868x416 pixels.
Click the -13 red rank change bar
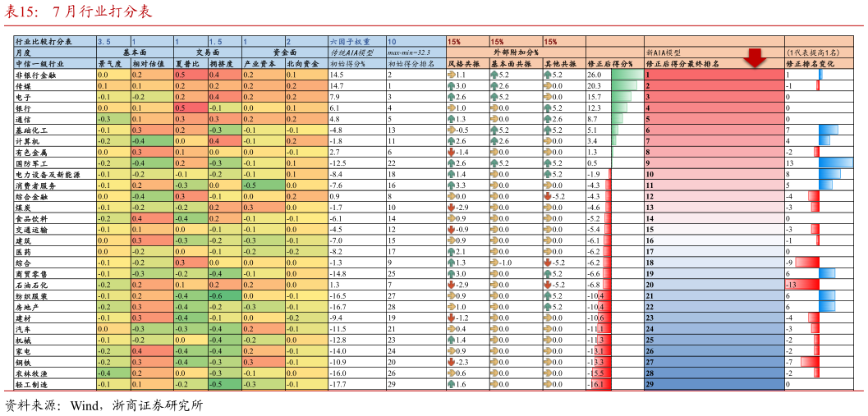[802, 285]
